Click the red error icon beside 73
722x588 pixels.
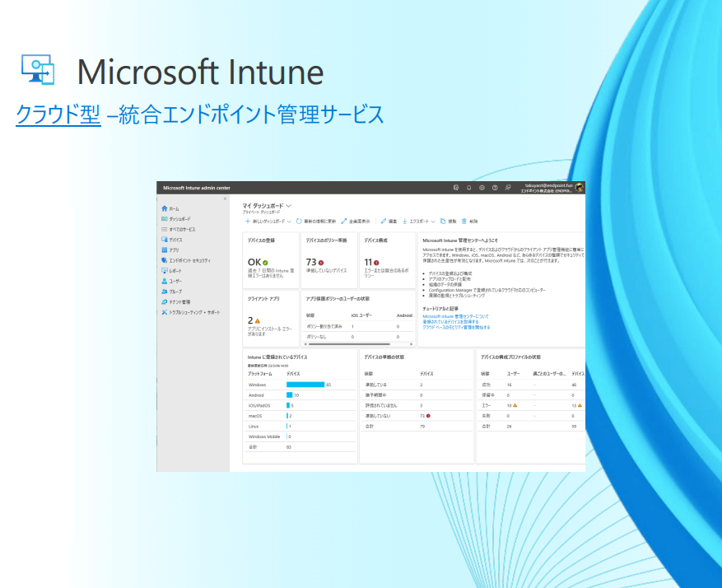(x=321, y=263)
